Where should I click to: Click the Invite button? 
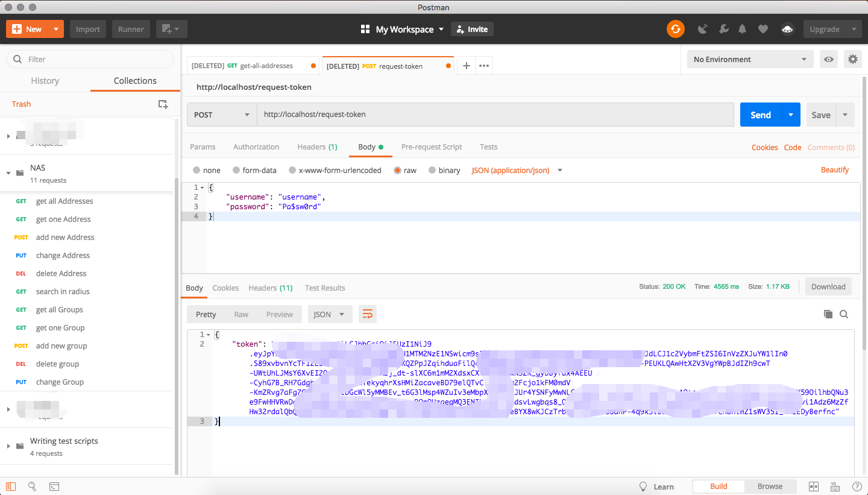472,29
